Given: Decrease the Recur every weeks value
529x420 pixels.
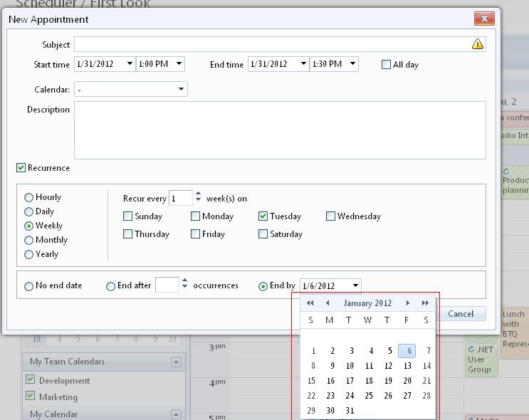Looking at the screenshot, I should click(x=199, y=200).
